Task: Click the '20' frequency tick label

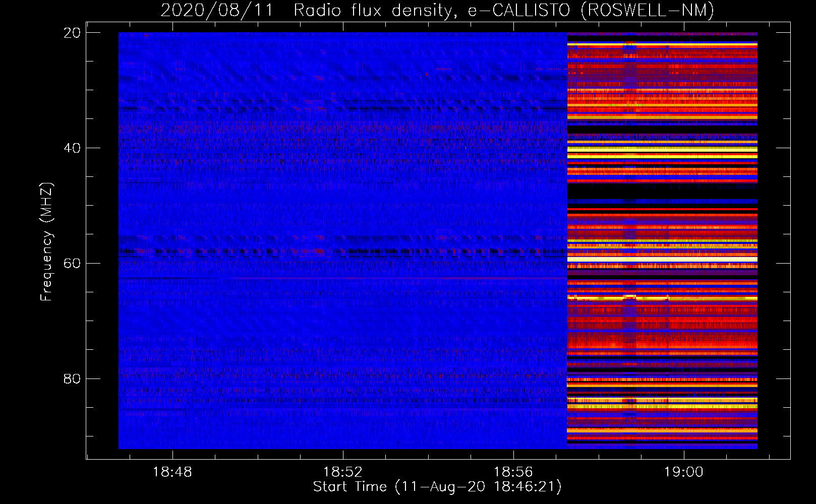Action: (72, 33)
